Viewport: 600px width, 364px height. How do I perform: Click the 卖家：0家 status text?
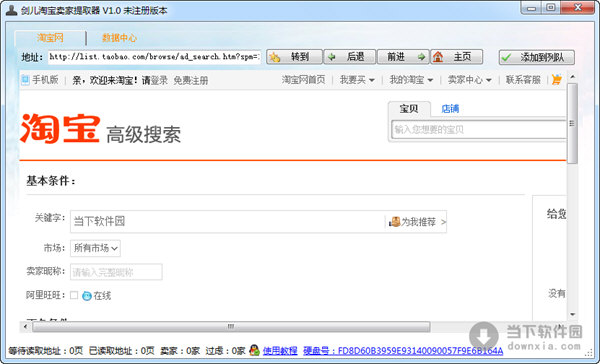[180, 351]
